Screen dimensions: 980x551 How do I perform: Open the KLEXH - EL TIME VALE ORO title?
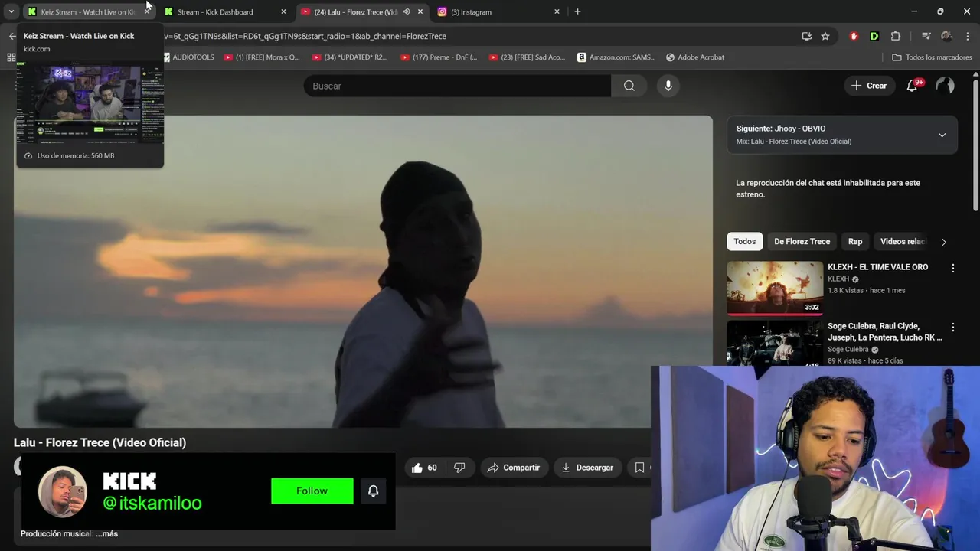[877, 267]
